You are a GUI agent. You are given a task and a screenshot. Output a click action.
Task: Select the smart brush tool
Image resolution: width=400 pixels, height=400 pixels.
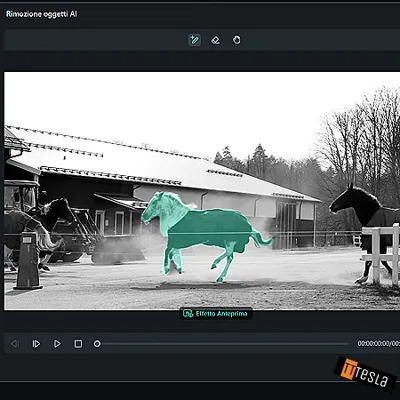[194, 40]
